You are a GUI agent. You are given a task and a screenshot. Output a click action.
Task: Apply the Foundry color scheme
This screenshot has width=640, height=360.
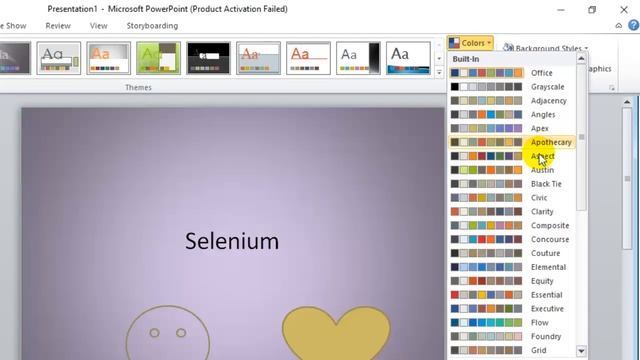point(513,336)
